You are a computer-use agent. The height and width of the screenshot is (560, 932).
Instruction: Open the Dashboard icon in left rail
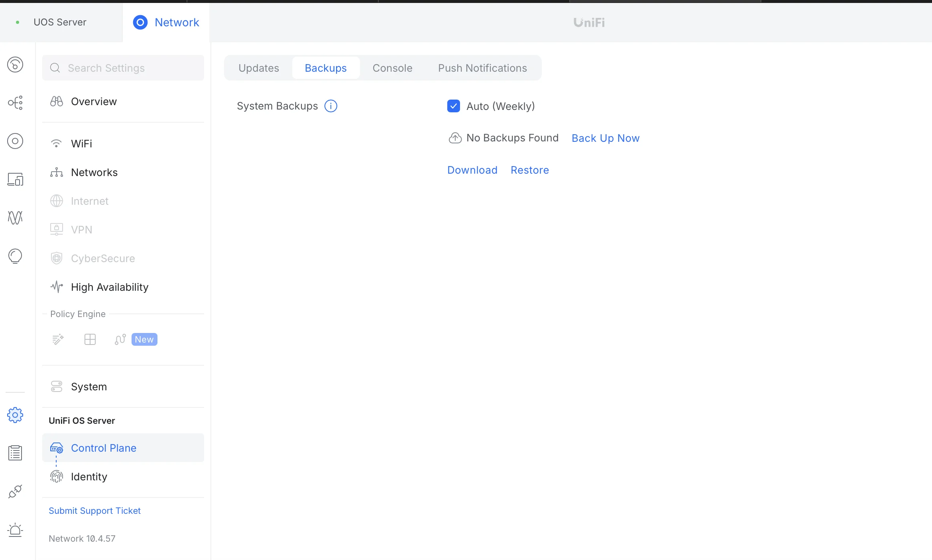tap(15, 65)
